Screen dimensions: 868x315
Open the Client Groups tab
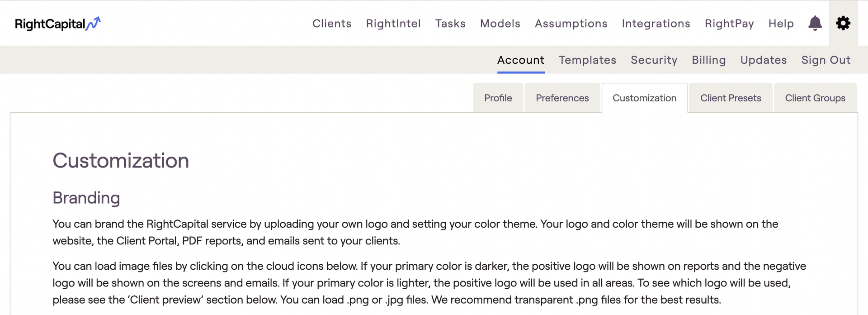[x=815, y=98]
